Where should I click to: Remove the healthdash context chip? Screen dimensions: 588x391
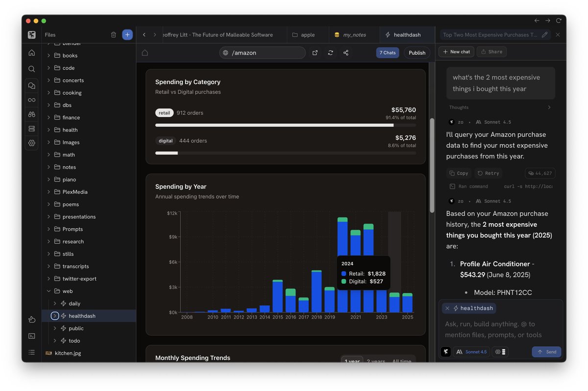[447, 308]
